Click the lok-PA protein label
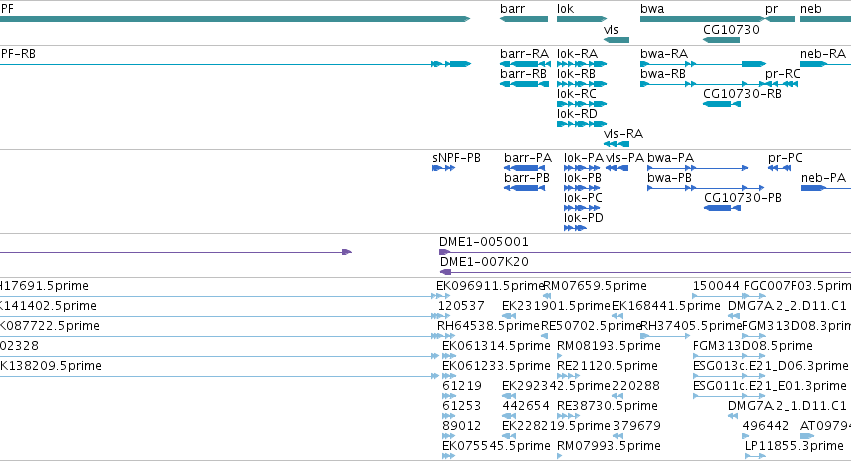 pos(584,158)
